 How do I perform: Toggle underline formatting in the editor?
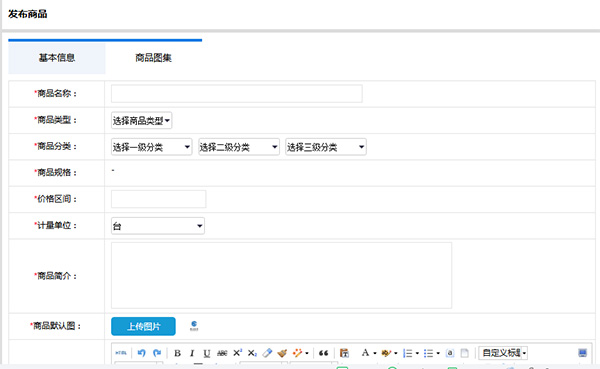(x=207, y=353)
